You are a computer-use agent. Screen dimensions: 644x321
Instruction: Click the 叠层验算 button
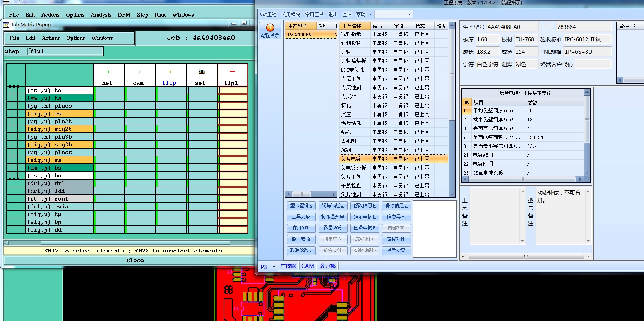(x=333, y=228)
